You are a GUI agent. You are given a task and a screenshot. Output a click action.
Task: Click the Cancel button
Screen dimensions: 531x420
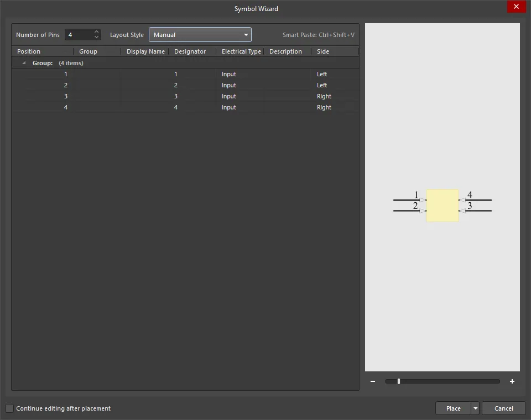[503, 408]
